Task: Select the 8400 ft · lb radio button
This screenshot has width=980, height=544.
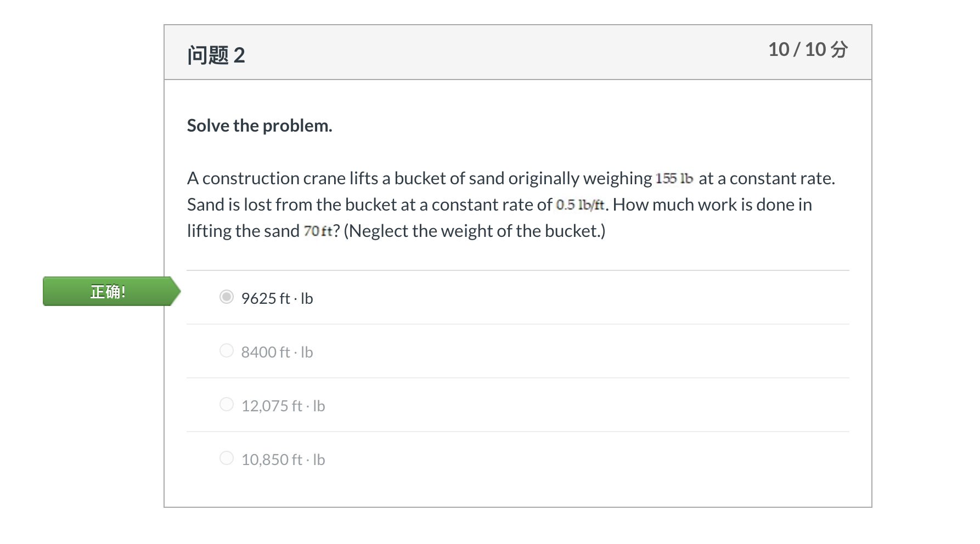Action: click(x=227, y=350)
